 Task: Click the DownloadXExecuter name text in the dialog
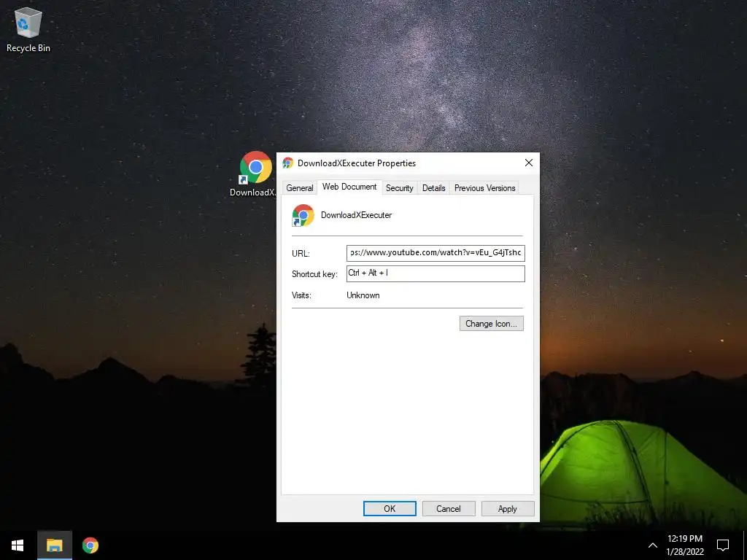[356, 215]
